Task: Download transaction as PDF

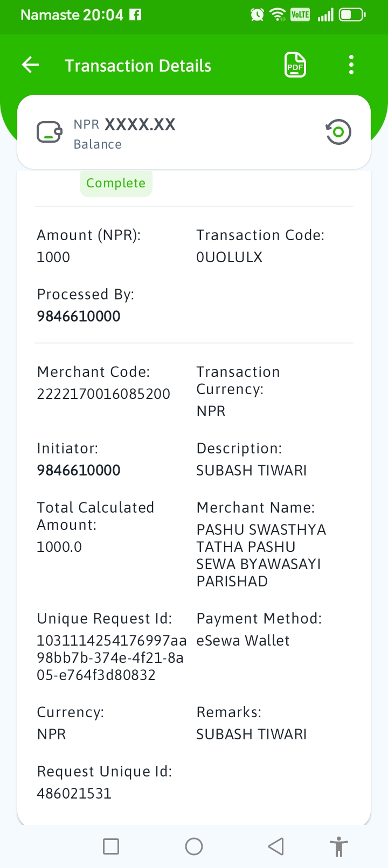Action: (x=295, y=65)
